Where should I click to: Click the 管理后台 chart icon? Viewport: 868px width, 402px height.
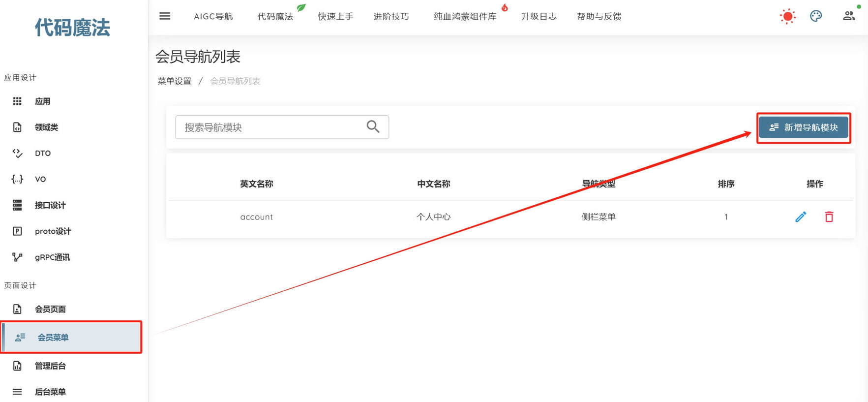tap(17, 366)
